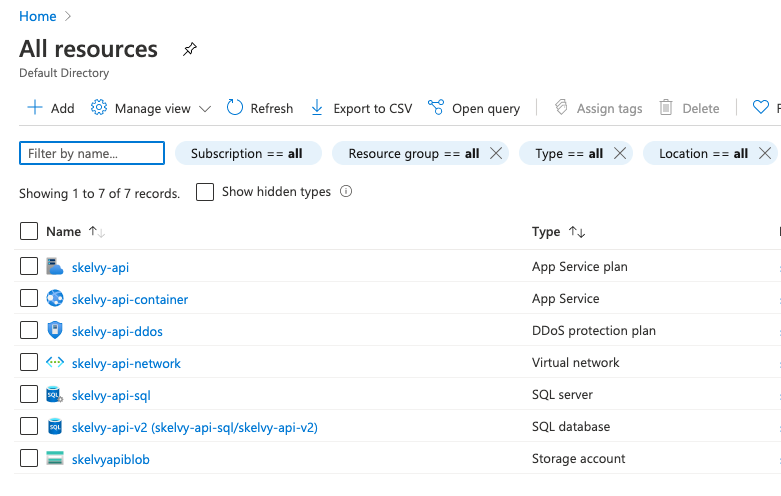Open the Manage view dropdown
This screenshot has width=781, height=496.
click(151, 108)
